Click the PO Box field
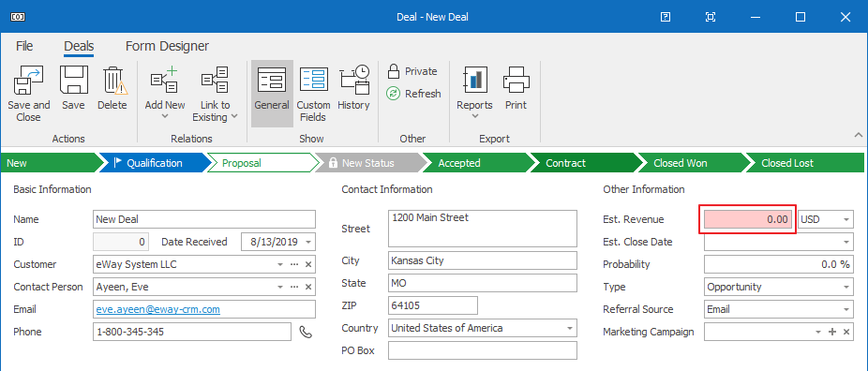The image size is (868, 371). point(483,350)
